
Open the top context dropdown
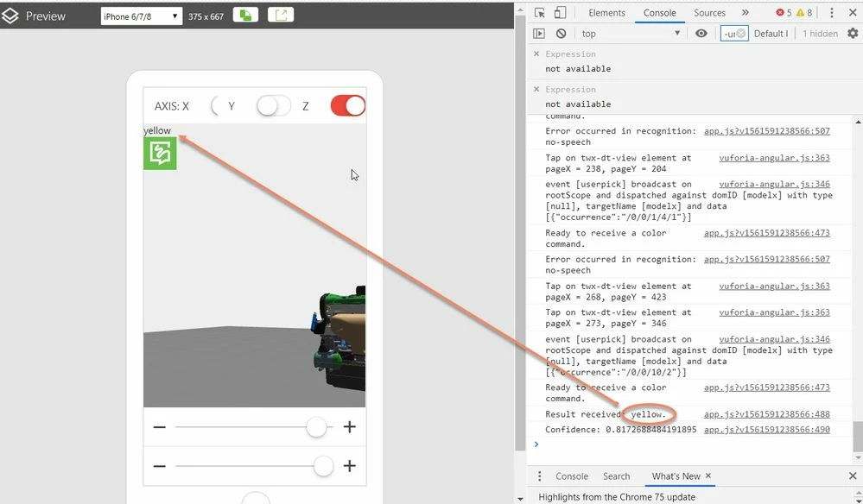[630, 34]
